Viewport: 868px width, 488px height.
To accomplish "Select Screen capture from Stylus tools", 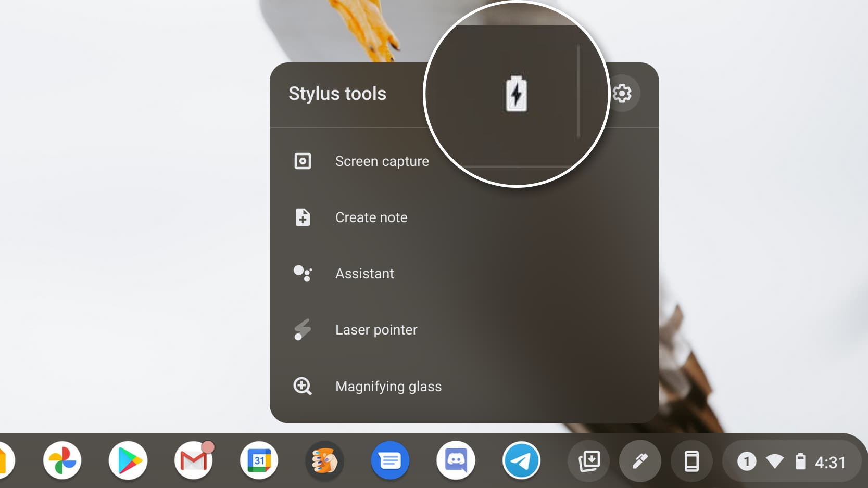I will (x=382, y=161).
